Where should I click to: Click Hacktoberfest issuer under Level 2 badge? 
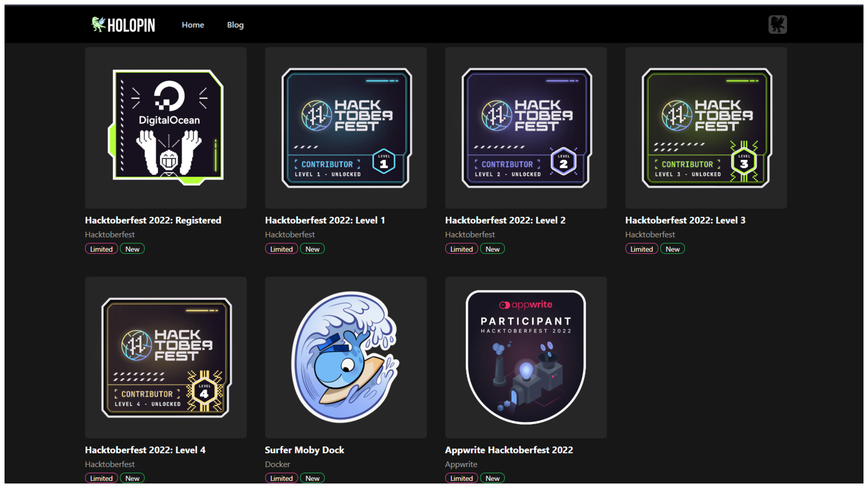pos(470,235)
